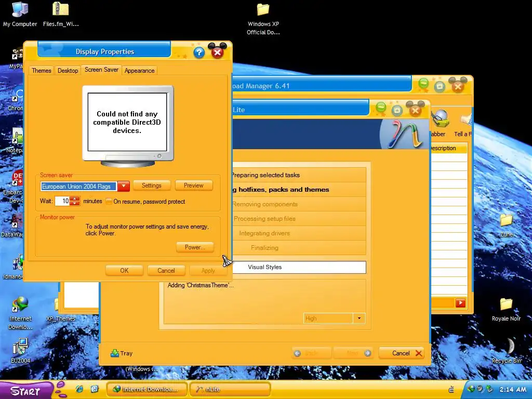Image resolution: width=532 pixels, height=399 pixels.
Task: Cancel the nLite process
Action: coord(402,353)
